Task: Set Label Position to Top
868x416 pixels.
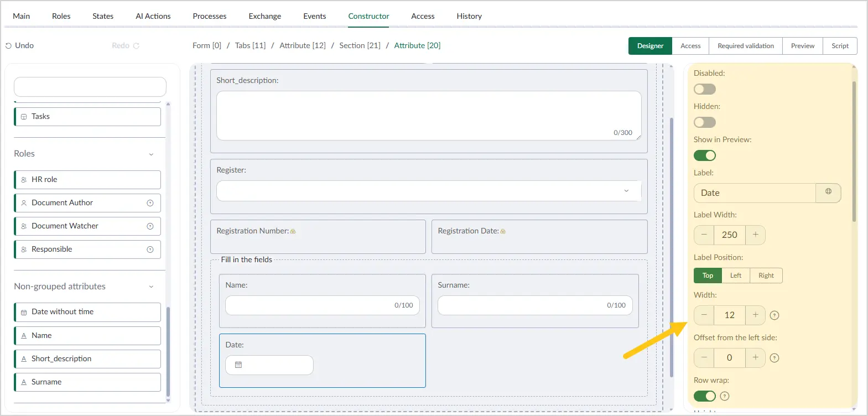Action: [708, 275]
